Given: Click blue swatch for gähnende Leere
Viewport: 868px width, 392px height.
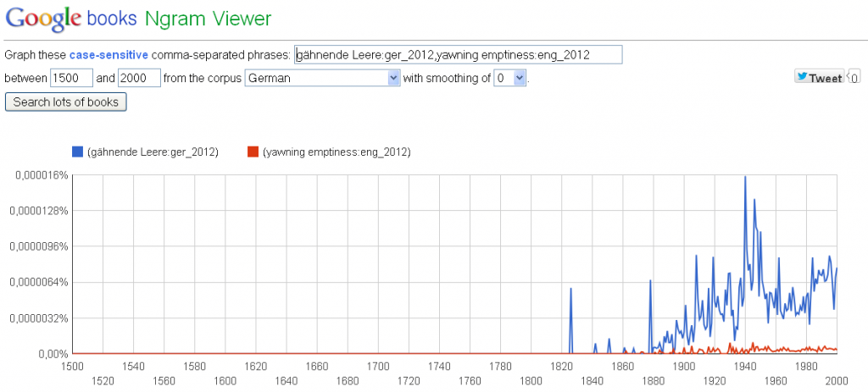Looking at the screenshot, I should click(77, 152).
